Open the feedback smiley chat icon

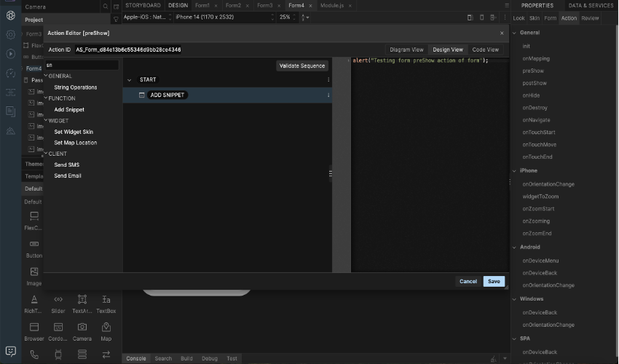coord(11,351)
